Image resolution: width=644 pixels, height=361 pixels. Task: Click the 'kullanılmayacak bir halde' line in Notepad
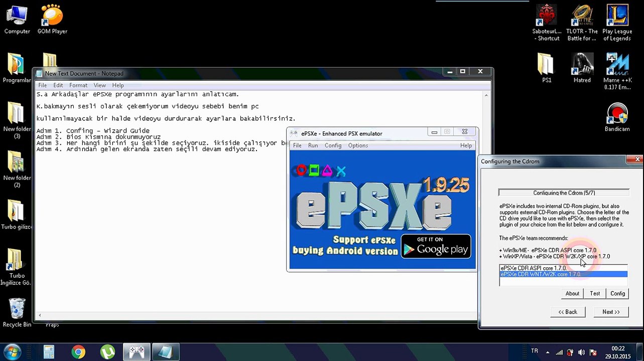[166, 118]
